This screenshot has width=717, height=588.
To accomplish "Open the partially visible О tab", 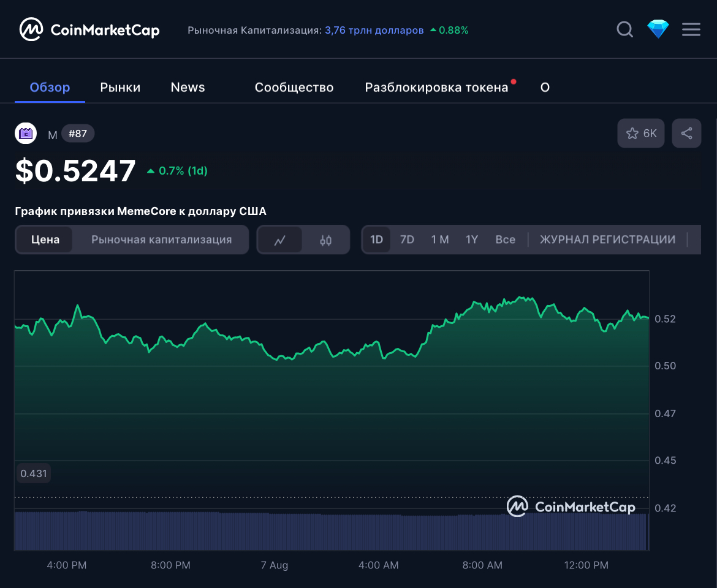I will pos(545,87).
